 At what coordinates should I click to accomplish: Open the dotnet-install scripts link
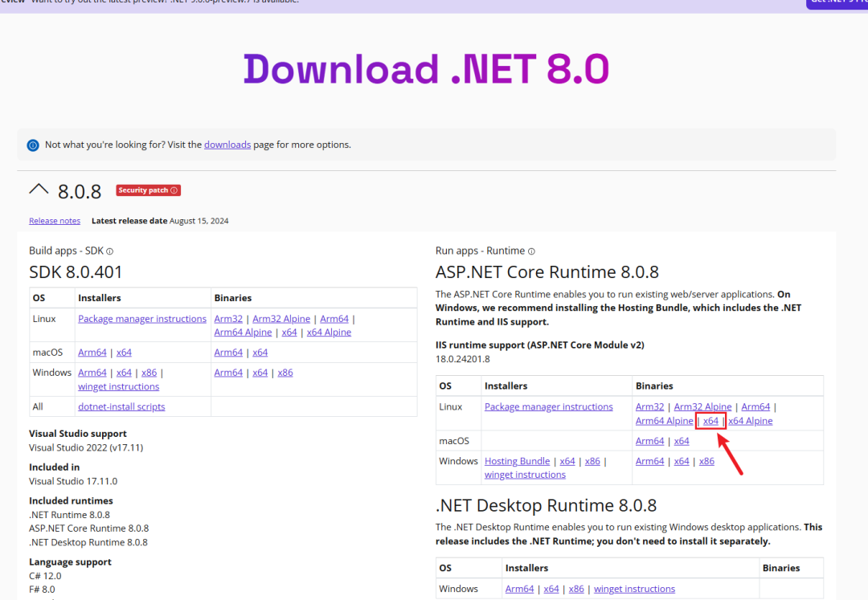(121, 406)
